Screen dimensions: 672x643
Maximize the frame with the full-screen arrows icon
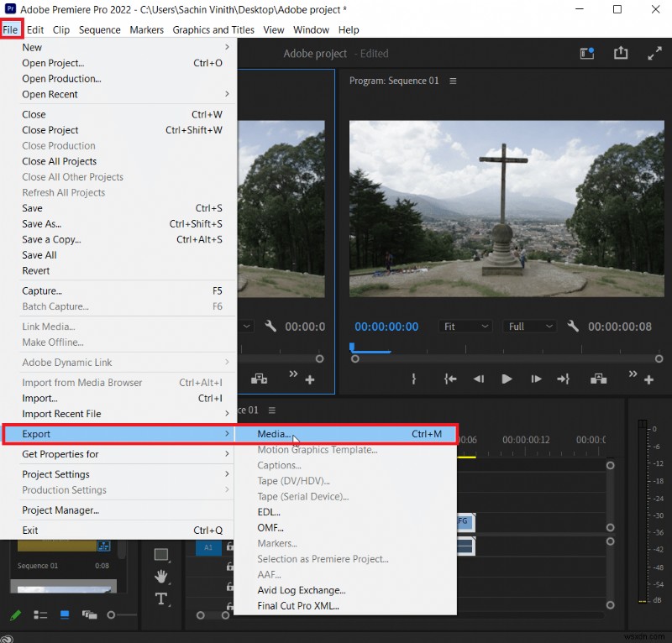[654, 53]
